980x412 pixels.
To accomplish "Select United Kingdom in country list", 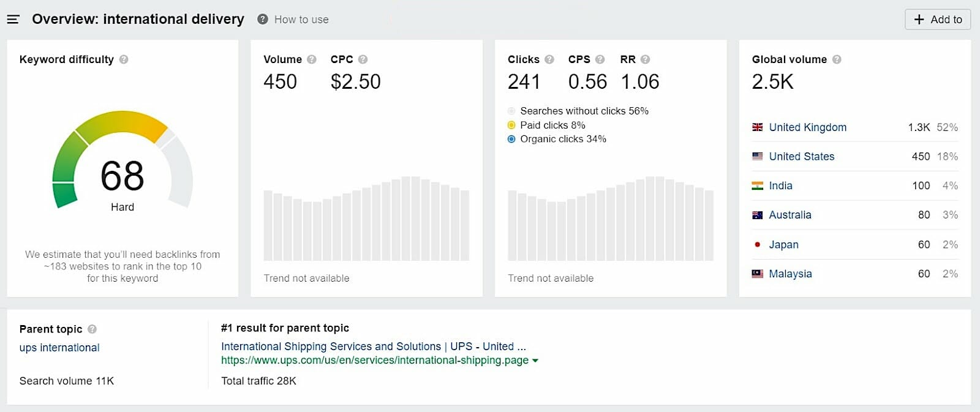I will pos(807,127).
